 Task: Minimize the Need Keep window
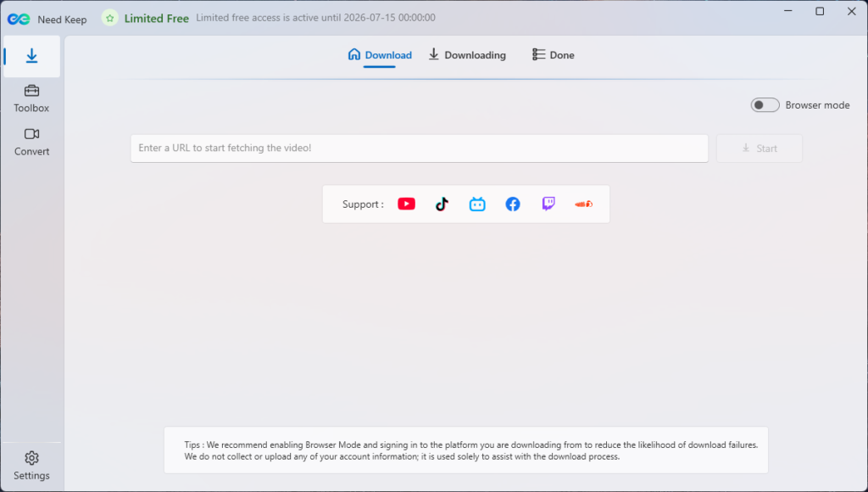[788, 11]
